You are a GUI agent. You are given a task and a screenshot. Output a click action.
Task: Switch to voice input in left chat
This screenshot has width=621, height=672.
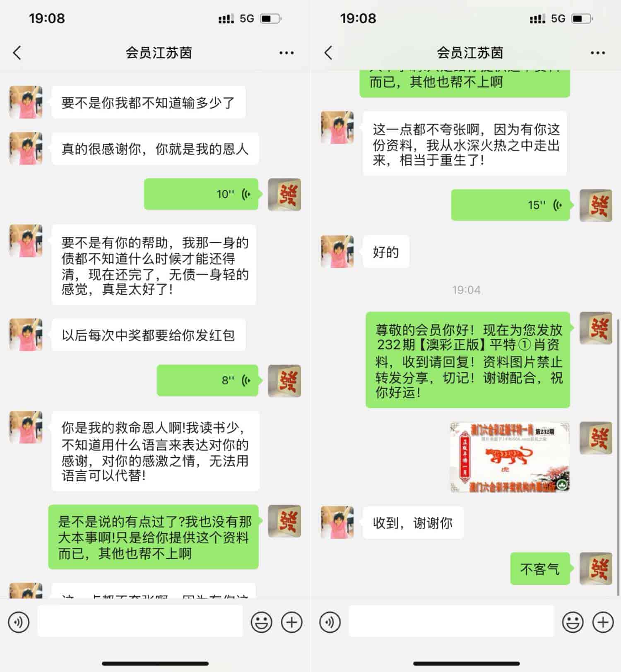point(19,622)
